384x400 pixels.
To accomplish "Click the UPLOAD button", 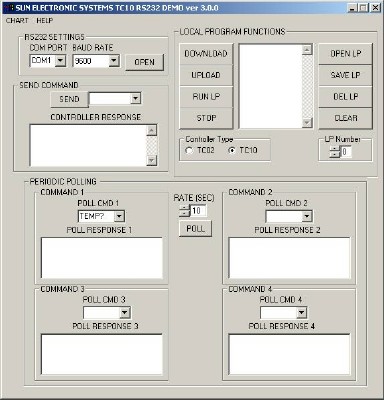I will click(206, 75).
